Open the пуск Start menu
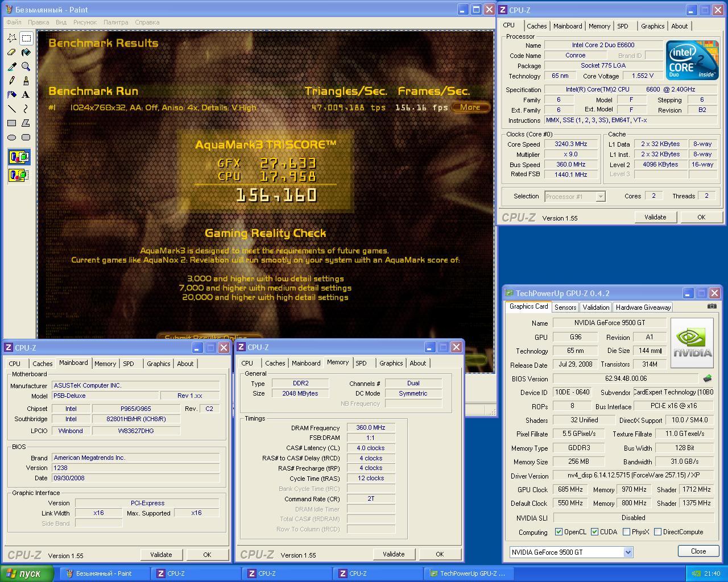 pos(27,573)
